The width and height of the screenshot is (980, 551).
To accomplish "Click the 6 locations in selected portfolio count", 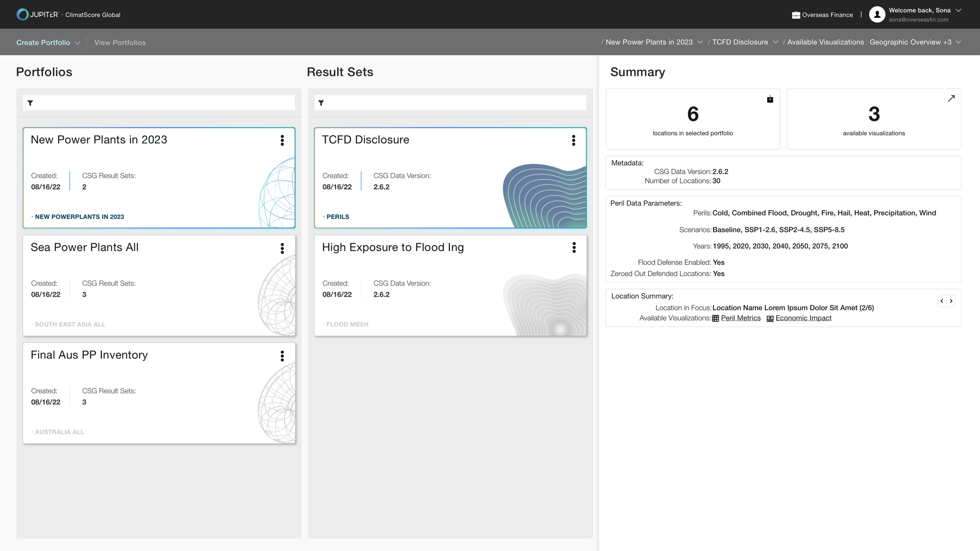I will click(x=692, y=114).
